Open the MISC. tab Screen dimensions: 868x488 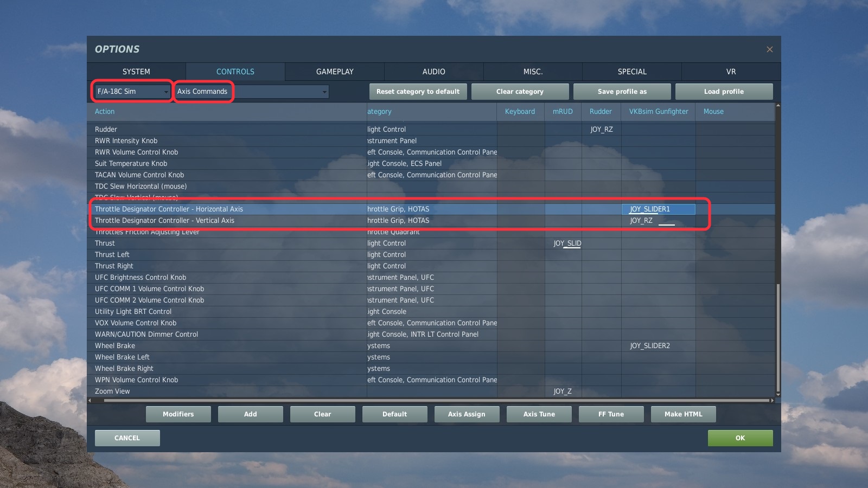click(x=533, y=72)
